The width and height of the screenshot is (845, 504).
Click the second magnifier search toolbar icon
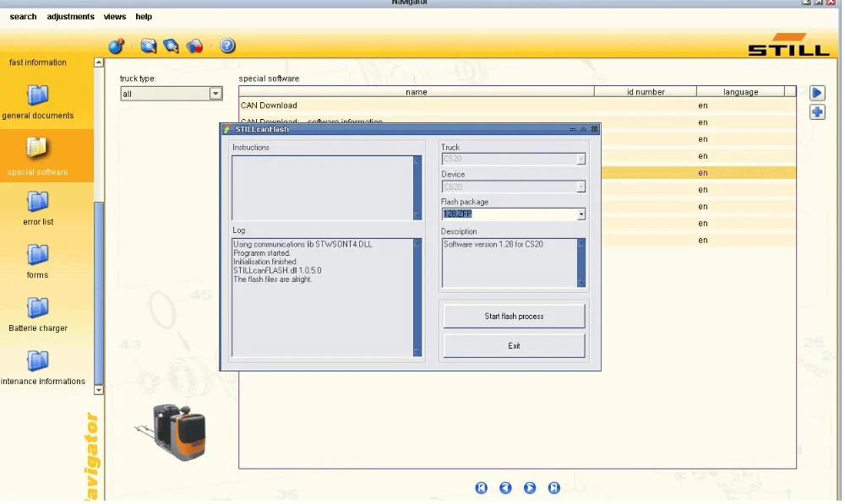pyautogui.click(x=171, y=46)
